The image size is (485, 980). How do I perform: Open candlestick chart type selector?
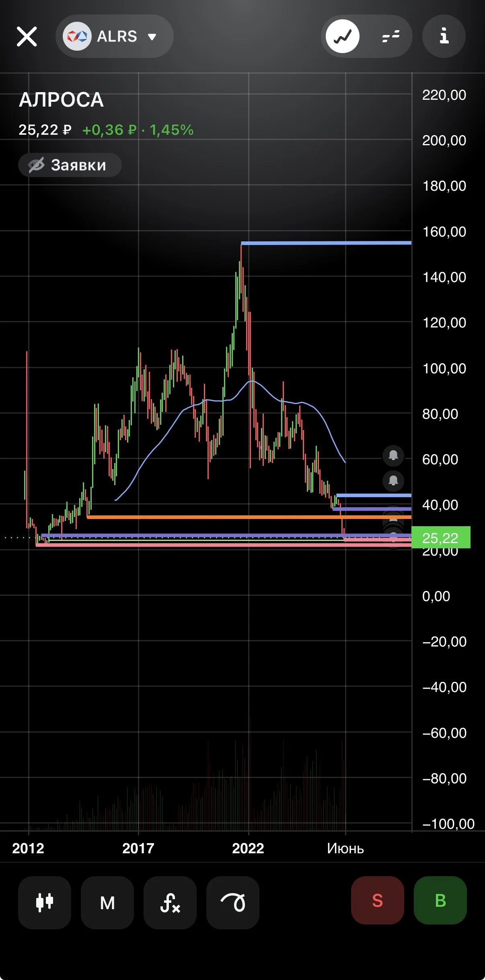click(x=45, y=902)
